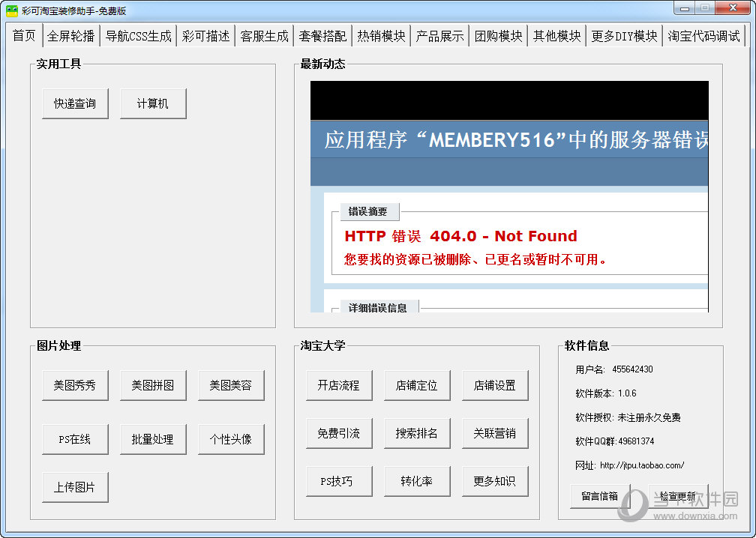Close the 彩可淘宝装修助手 window

(733, 8)
